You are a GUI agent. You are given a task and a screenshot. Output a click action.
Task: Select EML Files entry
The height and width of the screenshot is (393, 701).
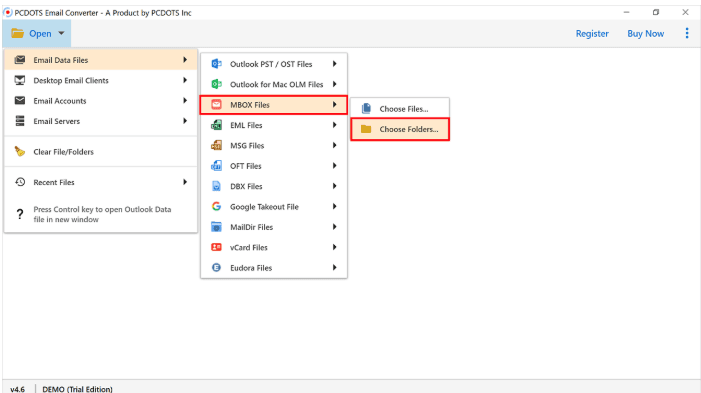coord(274,125)
